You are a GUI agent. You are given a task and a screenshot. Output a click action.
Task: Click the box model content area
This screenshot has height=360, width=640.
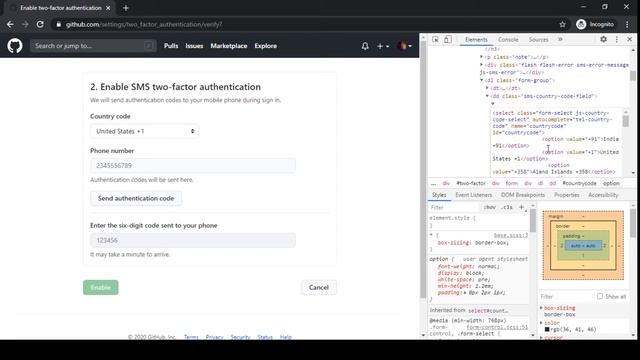click(x=583, y=246)
